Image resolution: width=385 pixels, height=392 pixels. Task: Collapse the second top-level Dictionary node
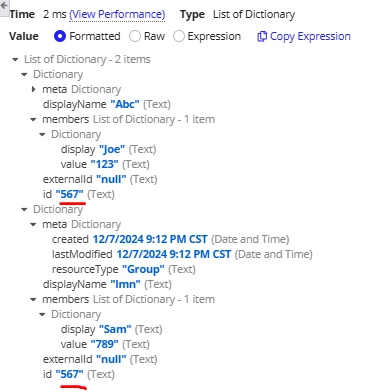[x=24, y=210]
